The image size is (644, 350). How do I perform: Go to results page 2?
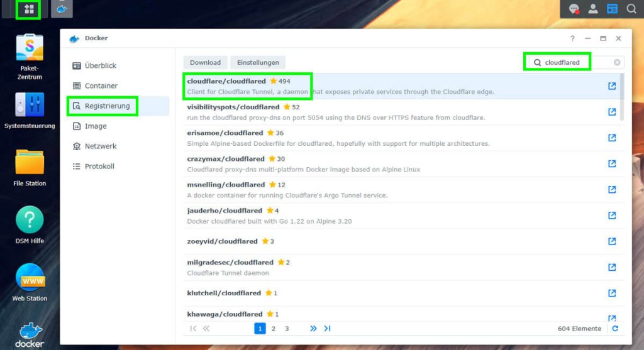point(273,328)
